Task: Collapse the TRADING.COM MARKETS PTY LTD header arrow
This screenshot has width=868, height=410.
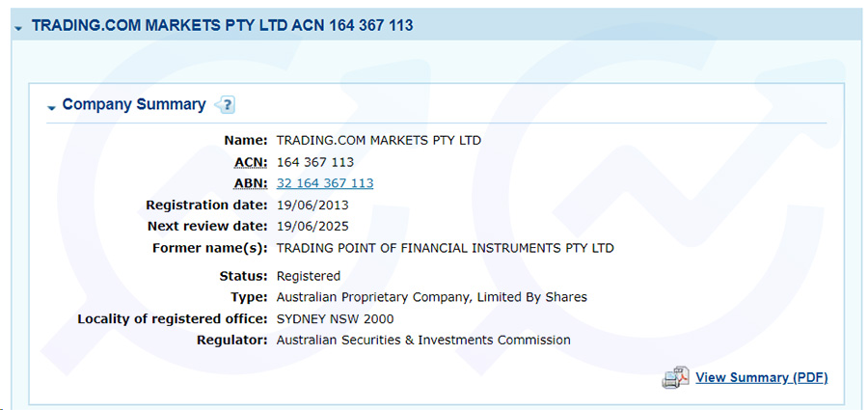Action: point(19,28)
